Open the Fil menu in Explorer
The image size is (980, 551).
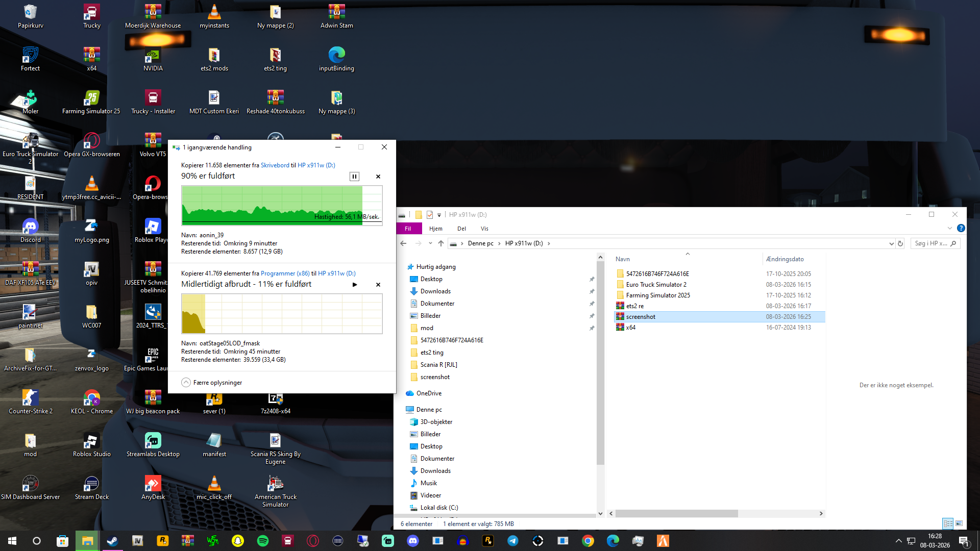tap(408, 229)
